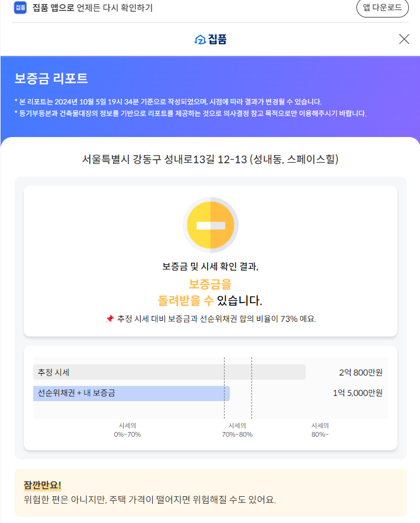
Task: Close the report with the X icon
Action: pos(404,39)
